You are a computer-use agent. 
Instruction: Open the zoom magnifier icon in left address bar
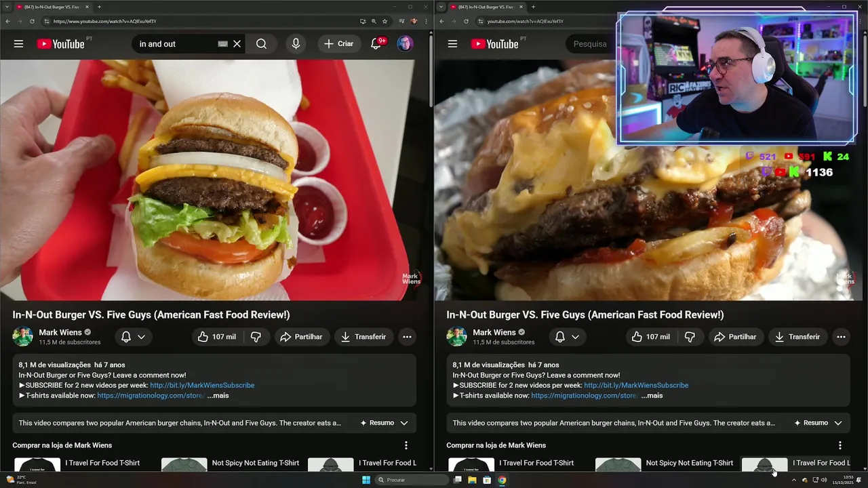tap(374, 21)
